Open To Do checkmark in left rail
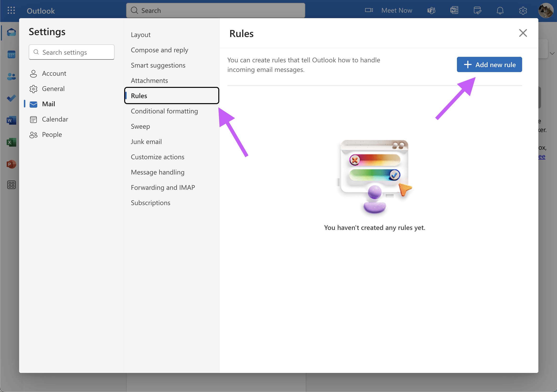The image size is (557, 392). [x=11, y=98]
